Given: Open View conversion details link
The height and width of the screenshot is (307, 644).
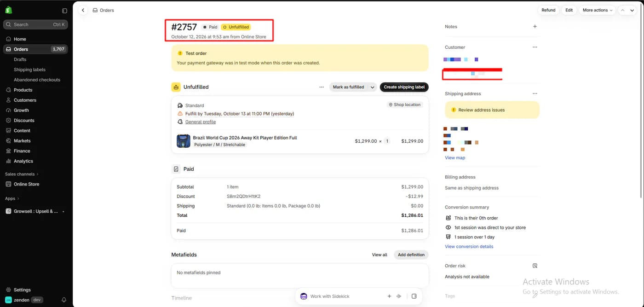Looking at the screenshot, I should click(469, 247).
